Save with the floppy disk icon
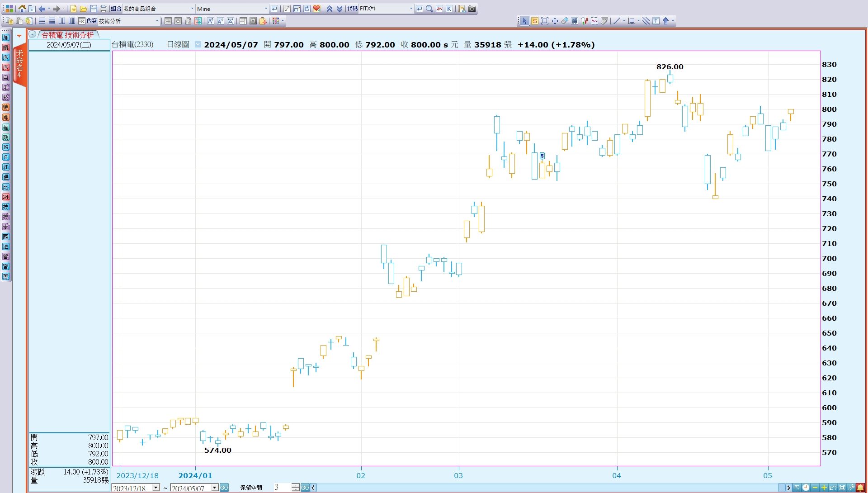This screenshot has height=493, width=868. coord(93,9)
